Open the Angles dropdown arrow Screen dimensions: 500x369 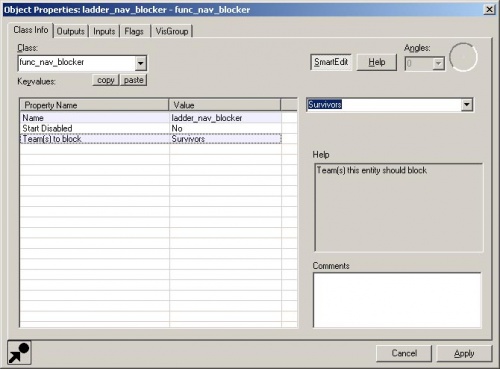coord(439,63)
